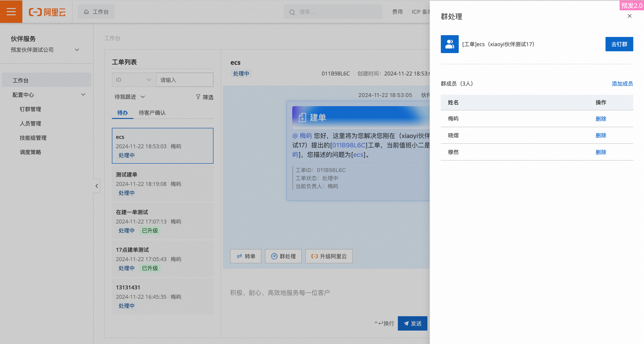Click the 操作 column header
Screen dimensions: 644x344
tap(601, 102)
